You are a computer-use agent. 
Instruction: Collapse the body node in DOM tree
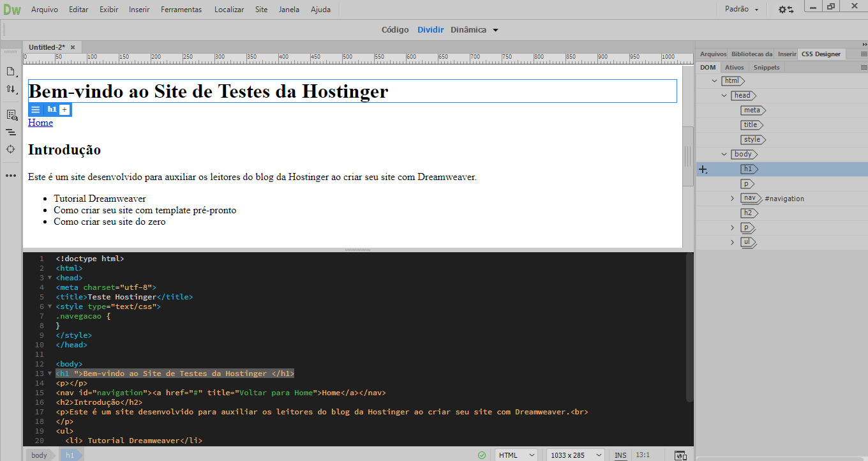coord(724,155)
